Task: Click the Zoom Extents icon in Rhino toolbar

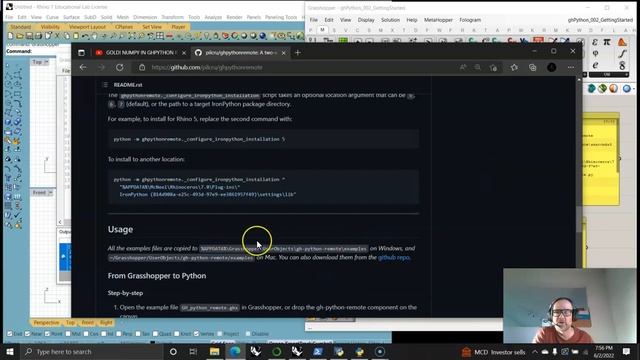Action: coord(131,36)
